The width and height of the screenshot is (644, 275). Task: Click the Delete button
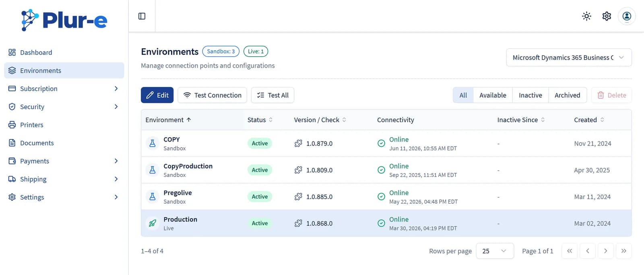(611, 95)
